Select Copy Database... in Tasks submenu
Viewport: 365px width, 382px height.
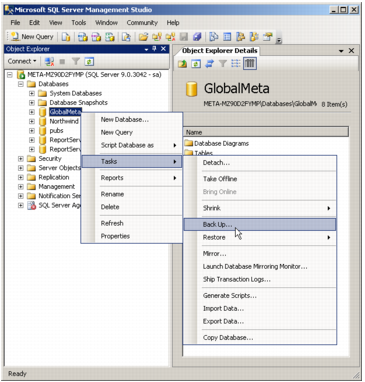point(260,338)
